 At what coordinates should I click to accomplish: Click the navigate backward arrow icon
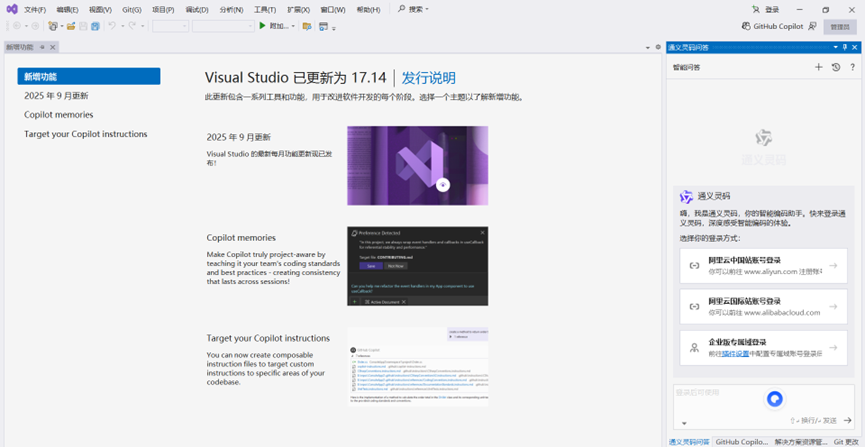coord(17,26)
